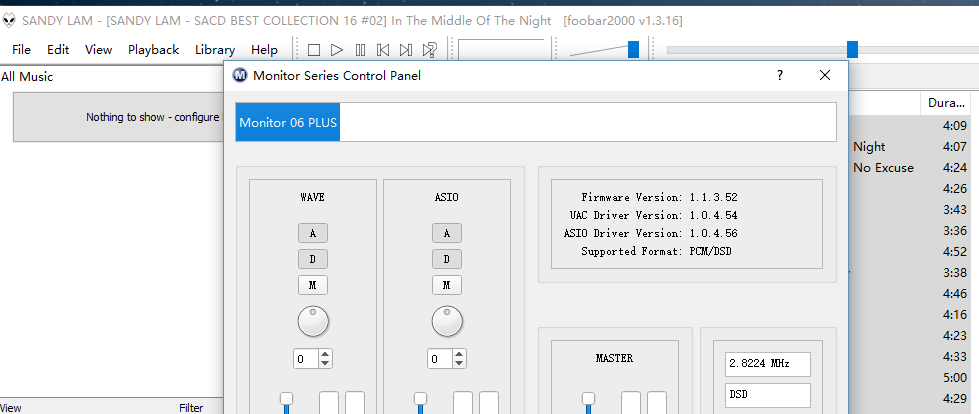Click the volume slider handle

pos(633,49)
